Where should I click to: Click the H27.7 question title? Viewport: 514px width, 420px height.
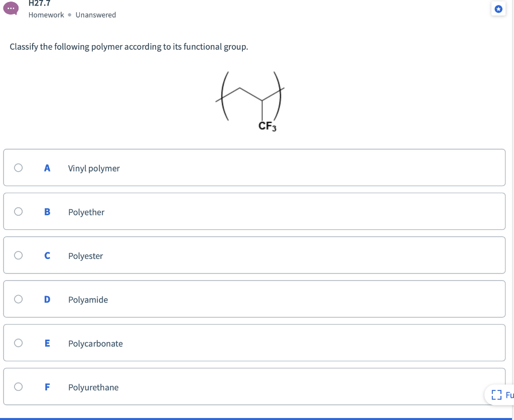tap(39, 4)
